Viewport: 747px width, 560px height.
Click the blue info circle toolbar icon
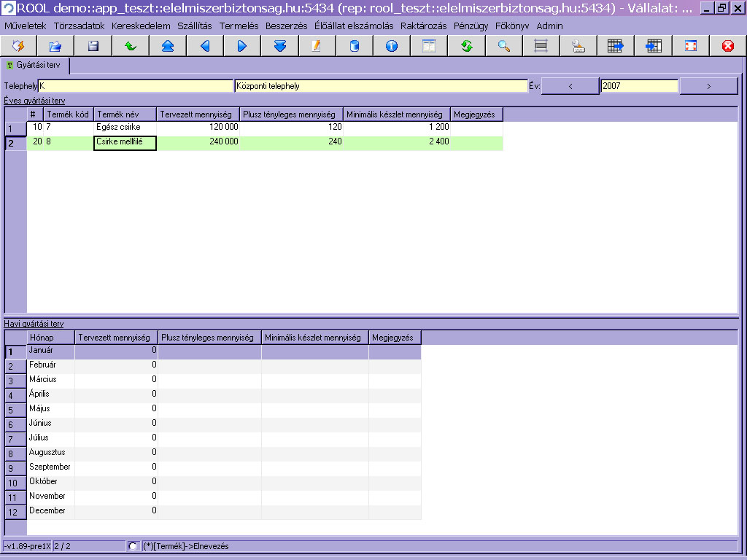[392, 46]
